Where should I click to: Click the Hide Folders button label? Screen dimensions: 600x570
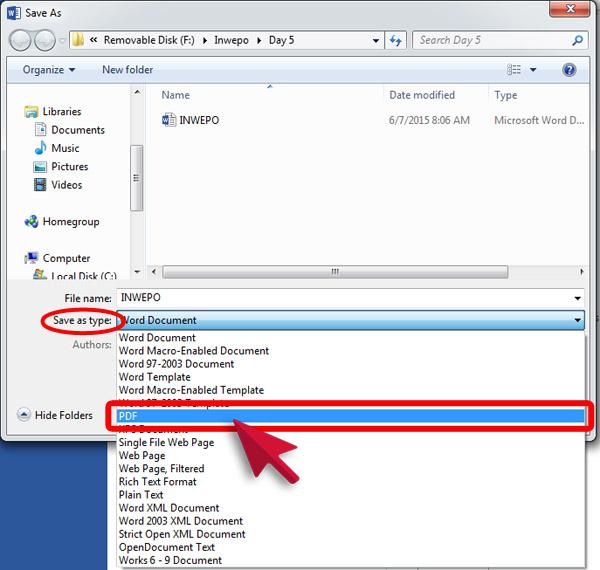tap(64, 415)
